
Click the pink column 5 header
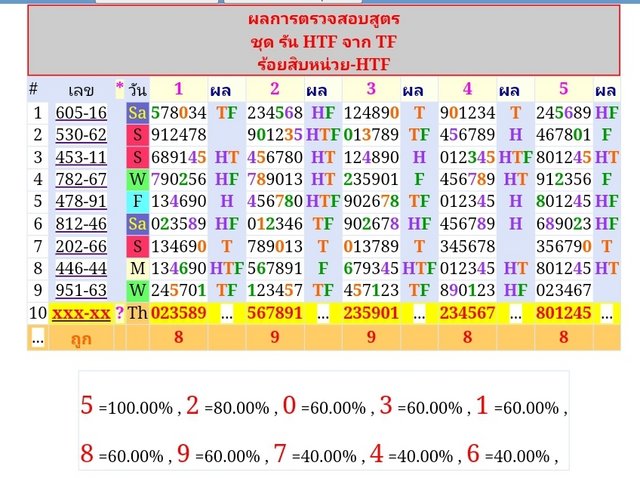[x=564, y=89]
